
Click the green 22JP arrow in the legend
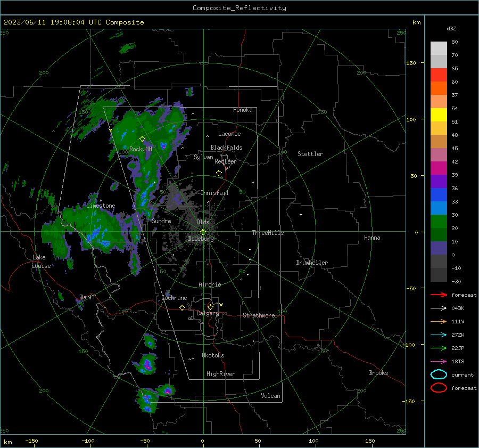pyautogui.click(x=439, y=348)
